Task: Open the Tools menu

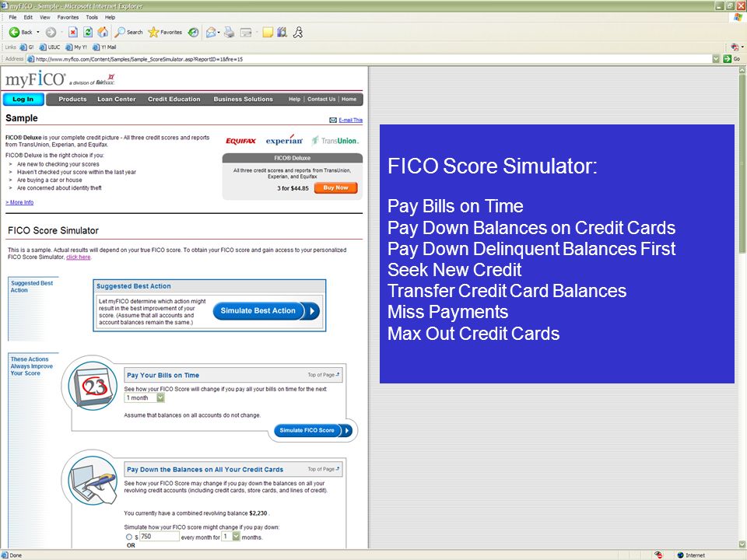Action: (x=92, y=17)
